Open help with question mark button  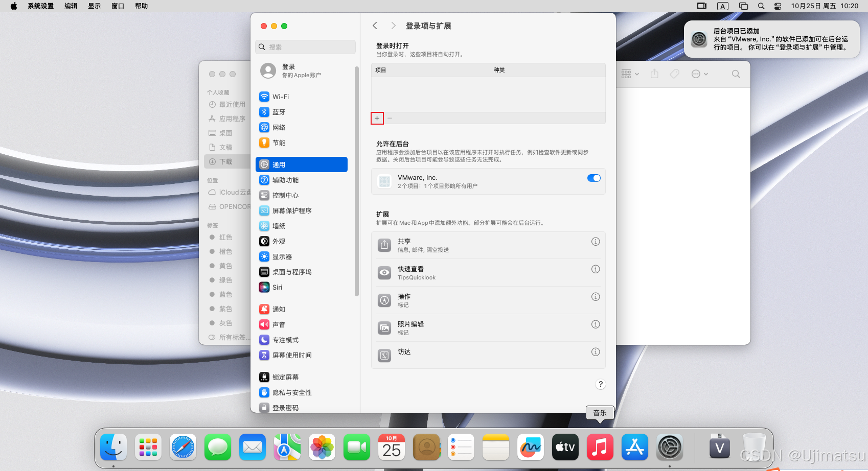coord(601,384)
